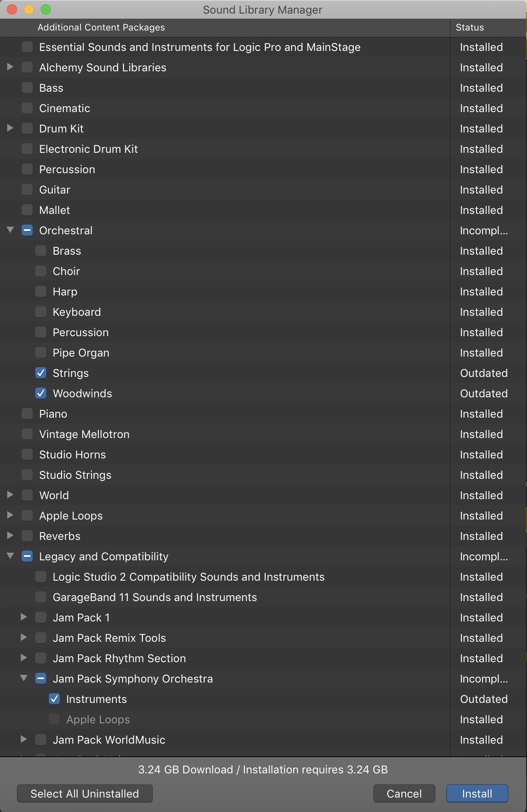Viewport: 527px width, 812px height.
Task: Expand the Drum Kit group
Action: pyautogui.click(x=10, y=128)
